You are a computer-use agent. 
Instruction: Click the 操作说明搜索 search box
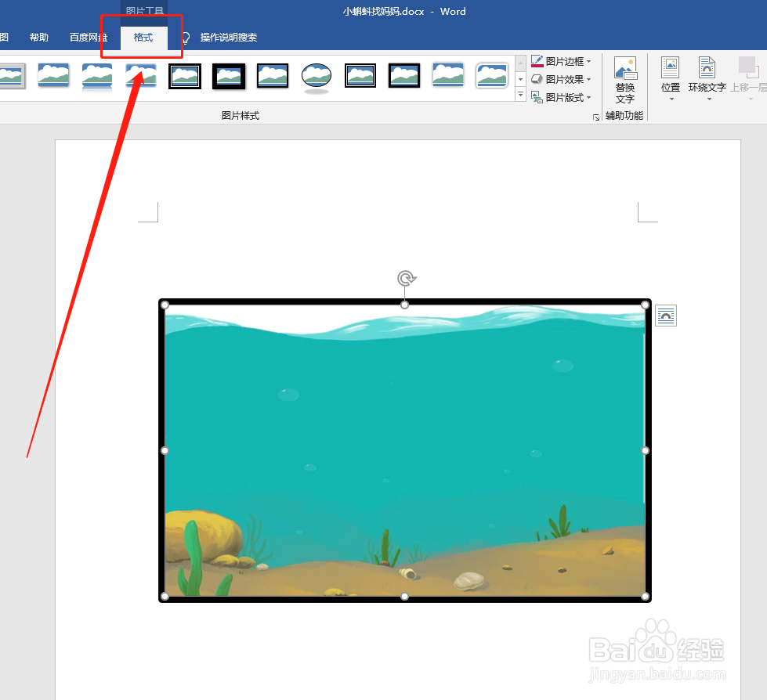coord(229,38)
